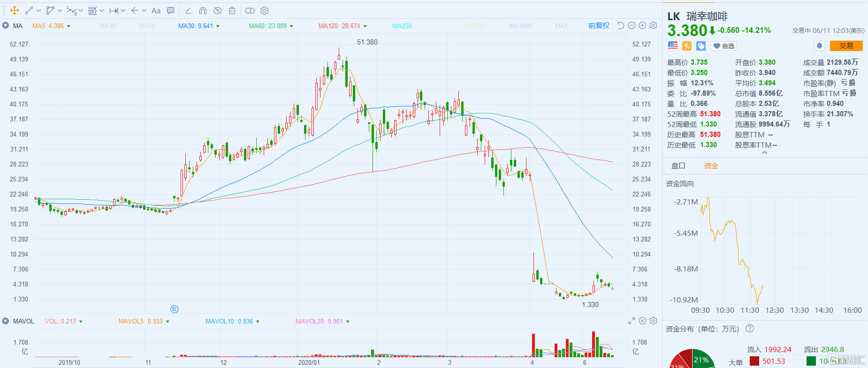Collapse the MA indicator panel triangle
This screenshot has height=368, width=868.
[x=6, y=26]
